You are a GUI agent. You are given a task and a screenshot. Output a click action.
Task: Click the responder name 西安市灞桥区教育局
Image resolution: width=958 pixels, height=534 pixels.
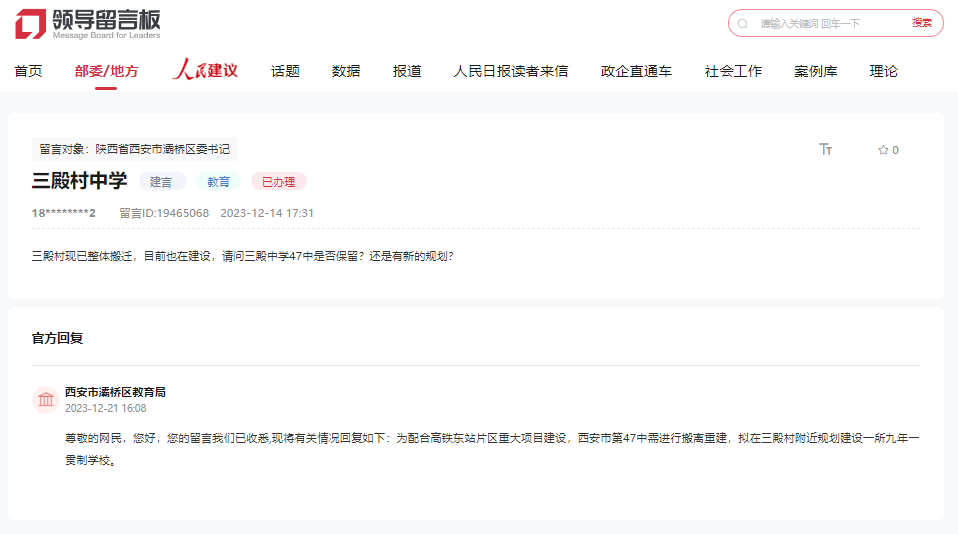(115, 392)
